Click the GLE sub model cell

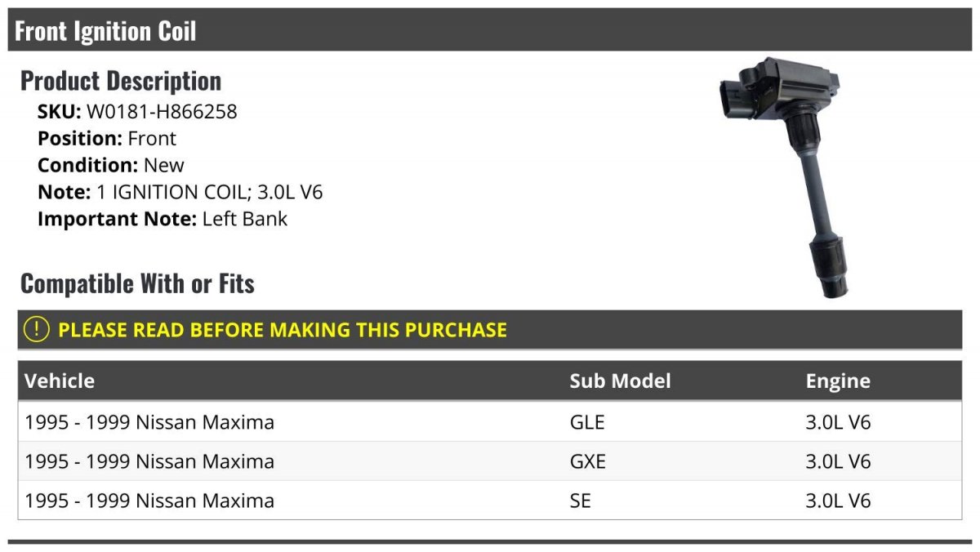[x=587, y=422]
